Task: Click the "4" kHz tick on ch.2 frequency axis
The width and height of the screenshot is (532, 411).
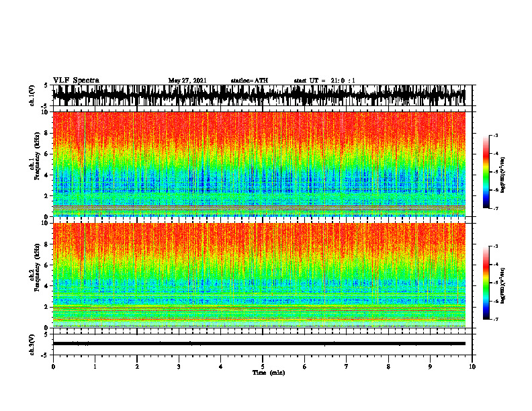Action: (x=47, y=286)
